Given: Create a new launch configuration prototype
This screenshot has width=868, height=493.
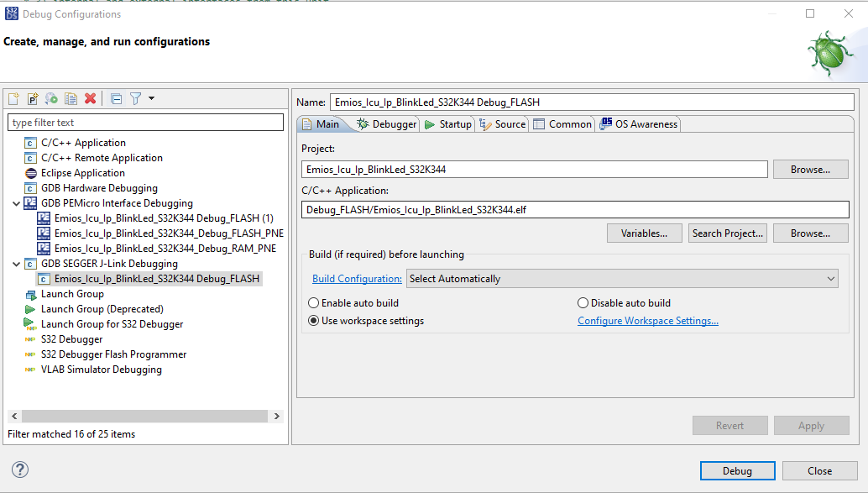Looking at the screenshot, I should coord(32,98).
